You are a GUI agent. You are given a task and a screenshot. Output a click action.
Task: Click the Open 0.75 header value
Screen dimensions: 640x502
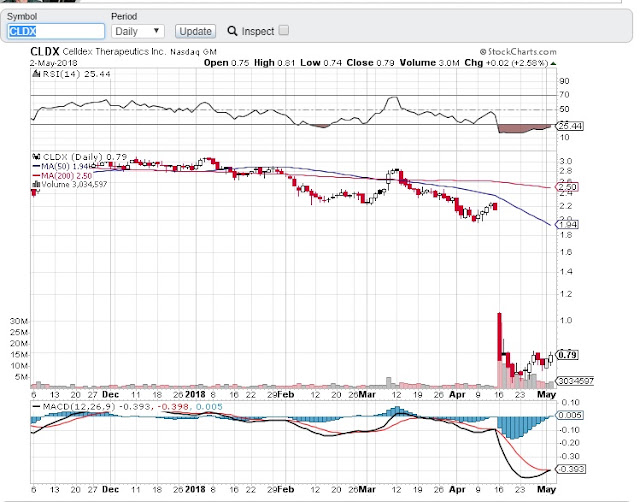tap(226, 63)
